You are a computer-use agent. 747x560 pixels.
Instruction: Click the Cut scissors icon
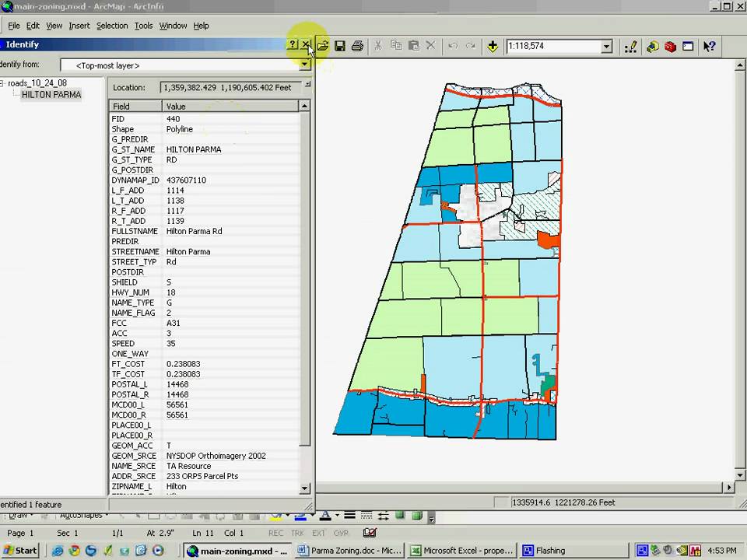coord(378,46)
